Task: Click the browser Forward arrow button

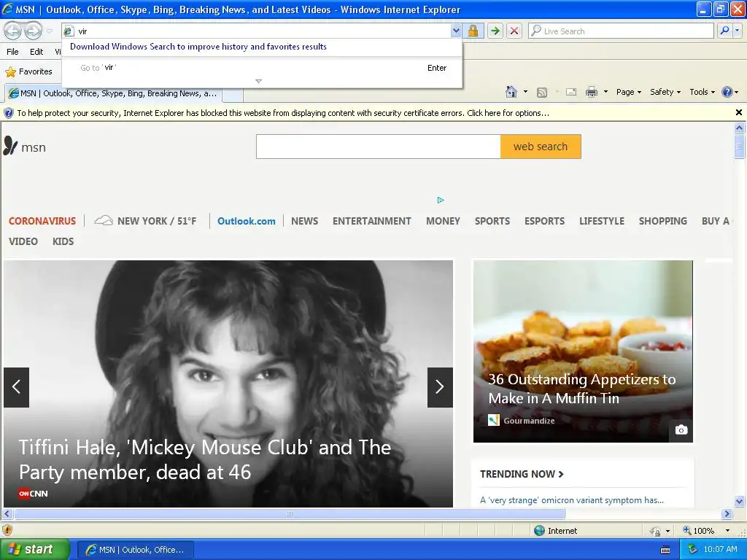Action: [34, 31]
